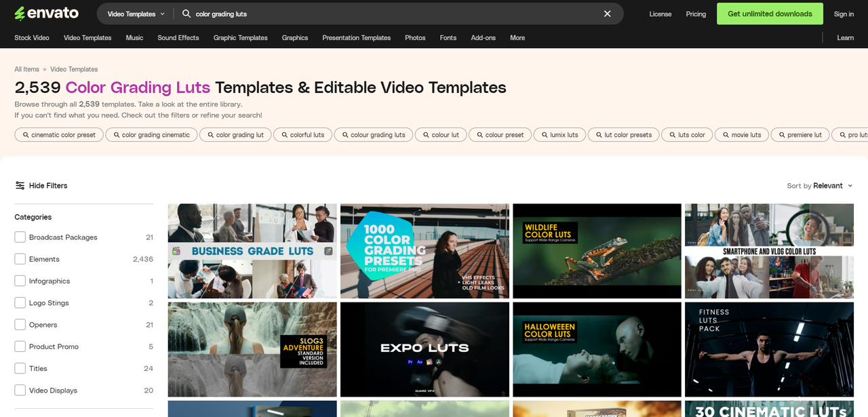Click the Sign in link
The width and height of the screenshot is (868, 417).
[x=844, y=14]
